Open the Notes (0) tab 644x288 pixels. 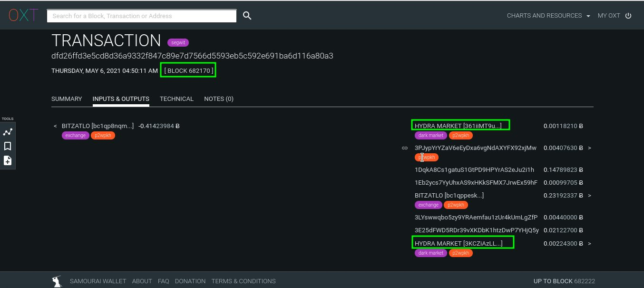point(219,99)
